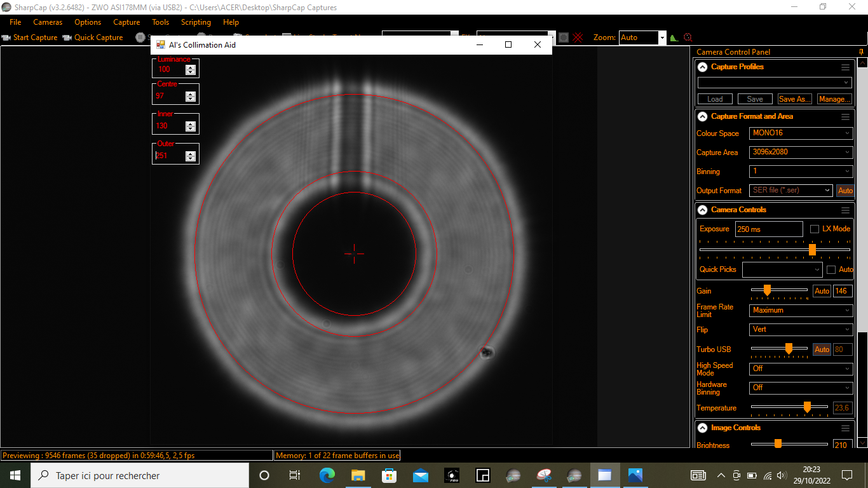Enable the Auto checkbox beside Quick Picks
Image resolution: width=868 pixels, height=488 pixels.
(x=831, y=269)
